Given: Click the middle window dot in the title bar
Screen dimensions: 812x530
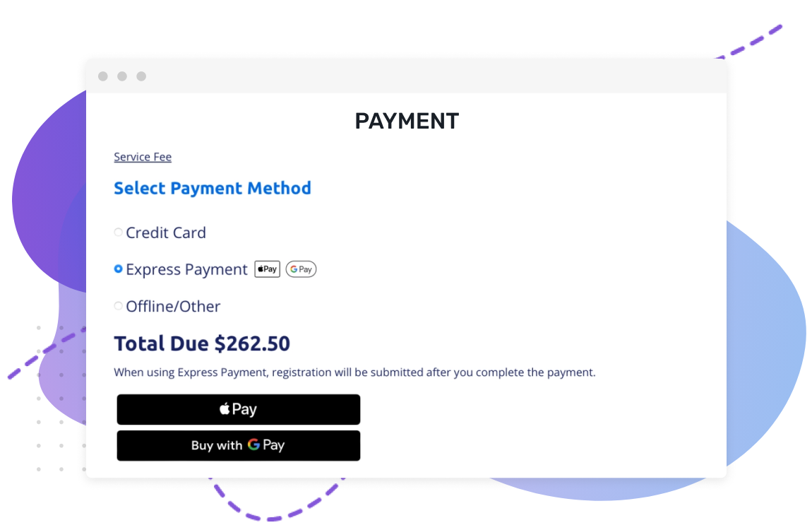Looking at the screenshot, I should coord(121,76).
